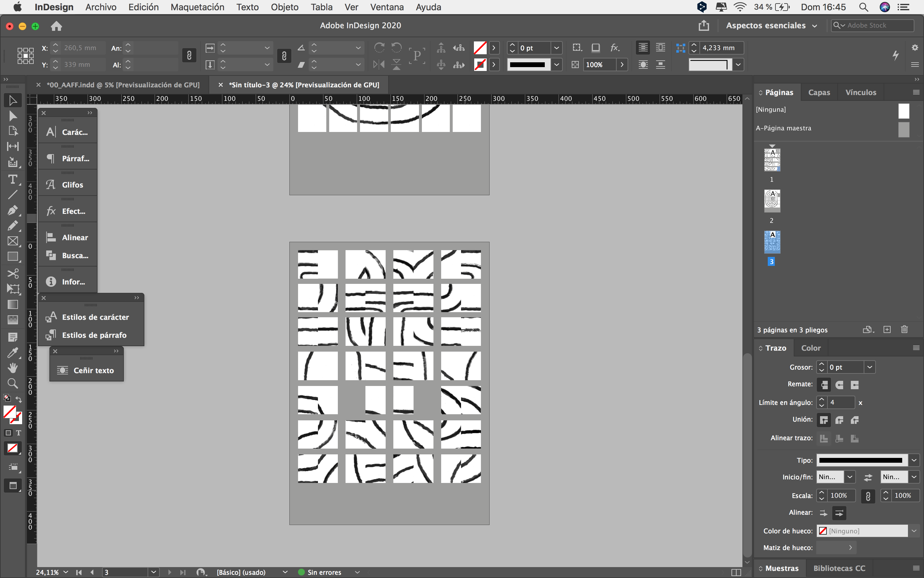Switch to the Capas tab
This screenshot has width=924, height=578.
[819, 92]
